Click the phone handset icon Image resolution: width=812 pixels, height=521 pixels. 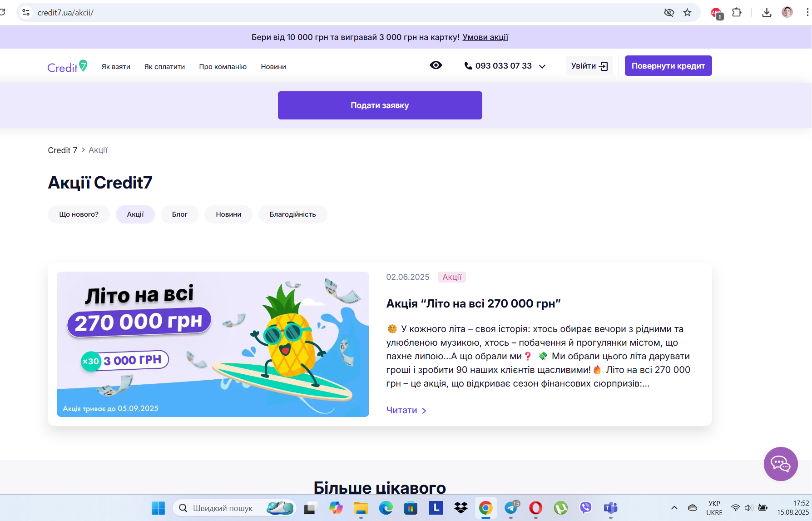[468, 66]
